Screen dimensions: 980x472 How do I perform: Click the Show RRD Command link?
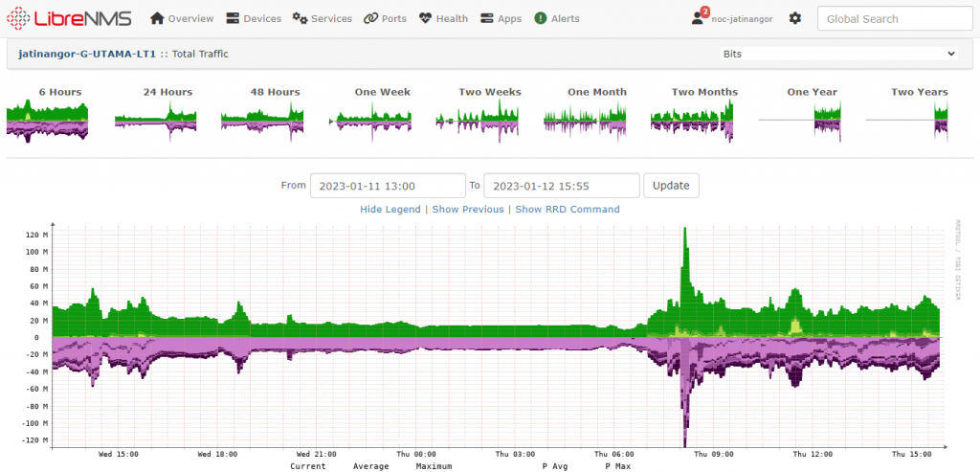[x=568, y=209]
